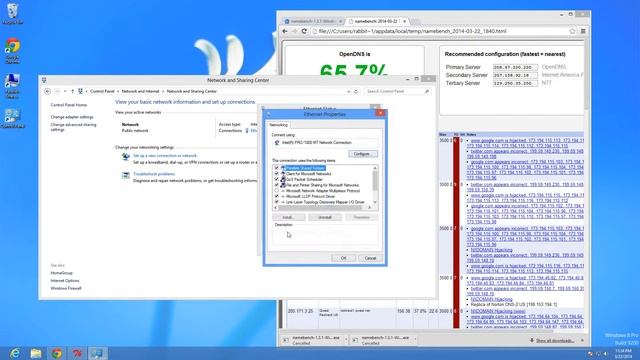Launch Internet Explorer from taskbar
This screenshot has height=360, width=640.
(x=15, y=353)
